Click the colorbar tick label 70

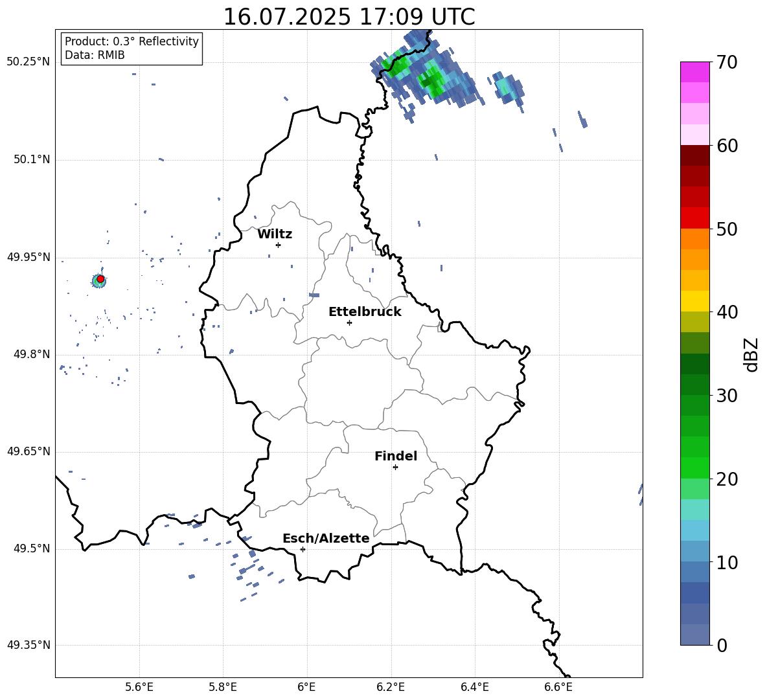click(727, 63)
